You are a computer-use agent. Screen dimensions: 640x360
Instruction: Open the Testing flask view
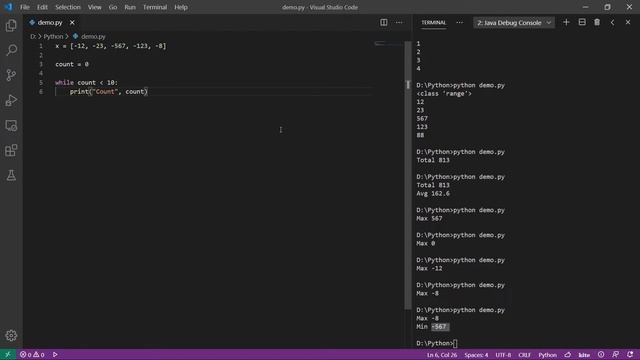pyautogui.click(x=11, y=176)
